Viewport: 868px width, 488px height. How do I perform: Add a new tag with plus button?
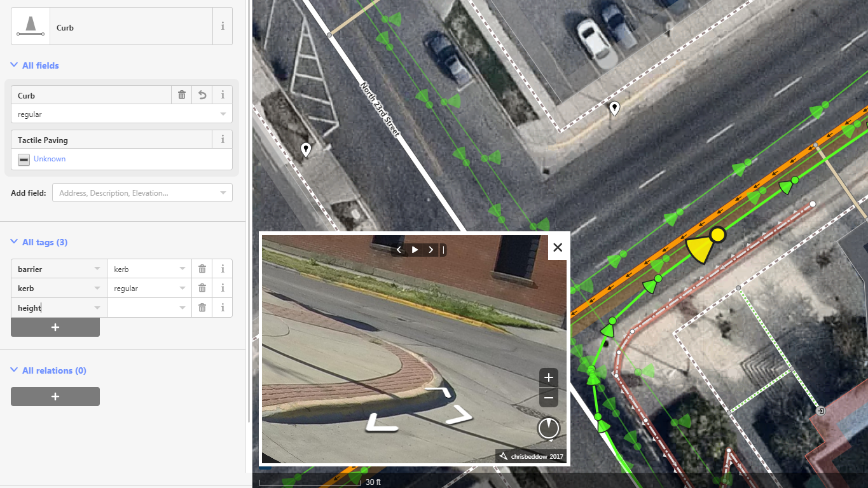55,327
